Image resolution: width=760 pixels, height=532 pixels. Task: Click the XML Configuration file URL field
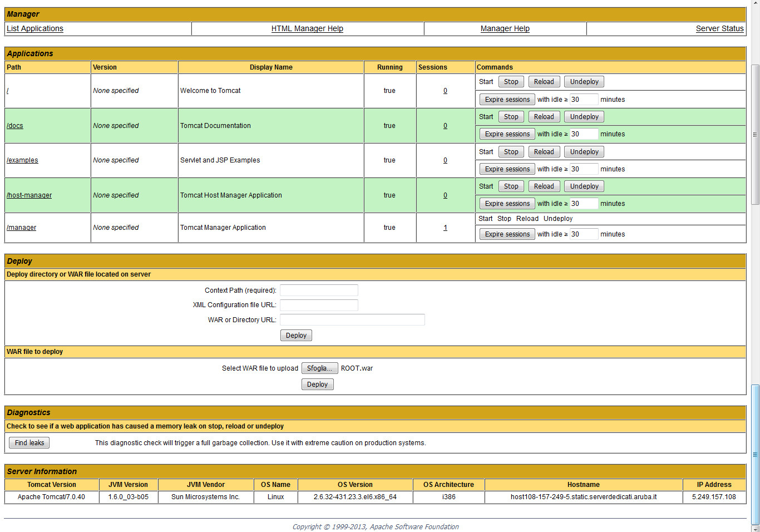pyautogui.click(x=319, y=305)
